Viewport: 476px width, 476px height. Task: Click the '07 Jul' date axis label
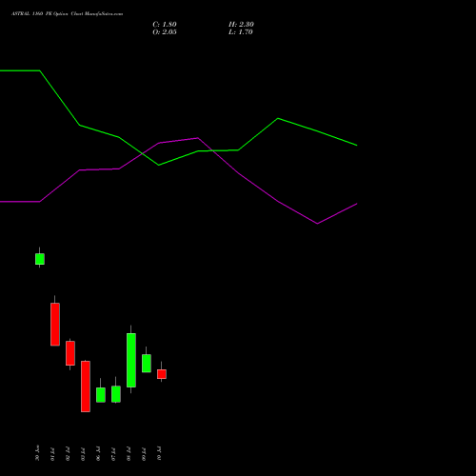pyautogui.click(x=113, y=454)
